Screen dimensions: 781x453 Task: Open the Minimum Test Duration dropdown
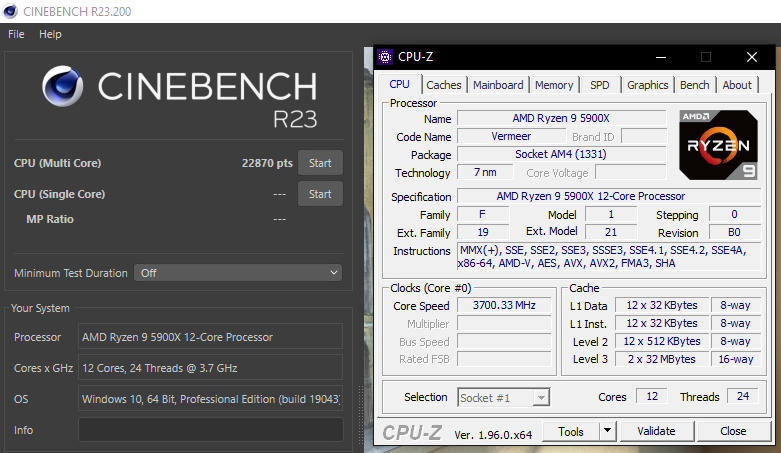(238, 273)
